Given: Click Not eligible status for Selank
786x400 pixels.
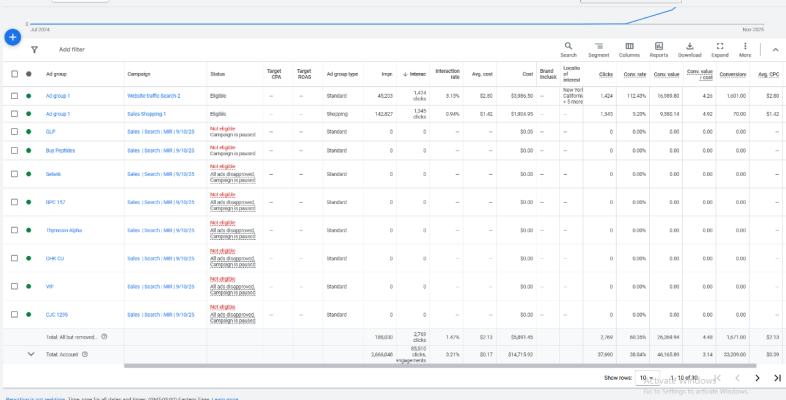Looking at the screenshot, I should 223,166.
